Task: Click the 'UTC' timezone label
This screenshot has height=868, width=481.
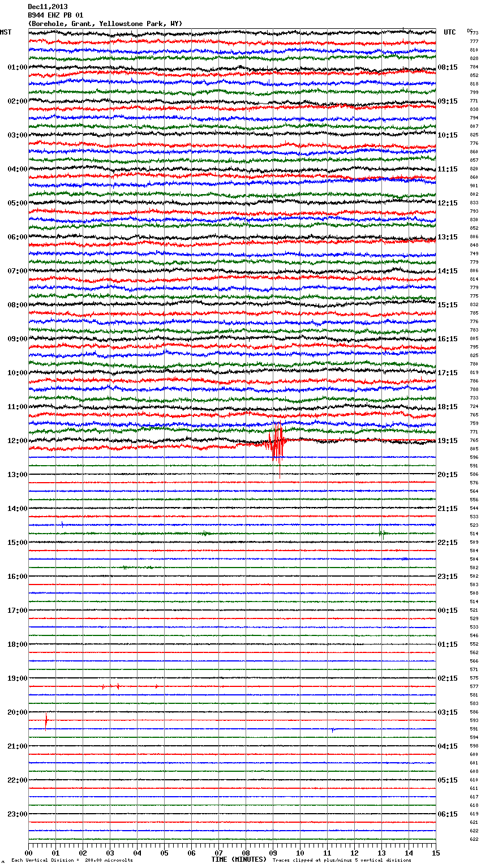Action: (x=450, y=32)
